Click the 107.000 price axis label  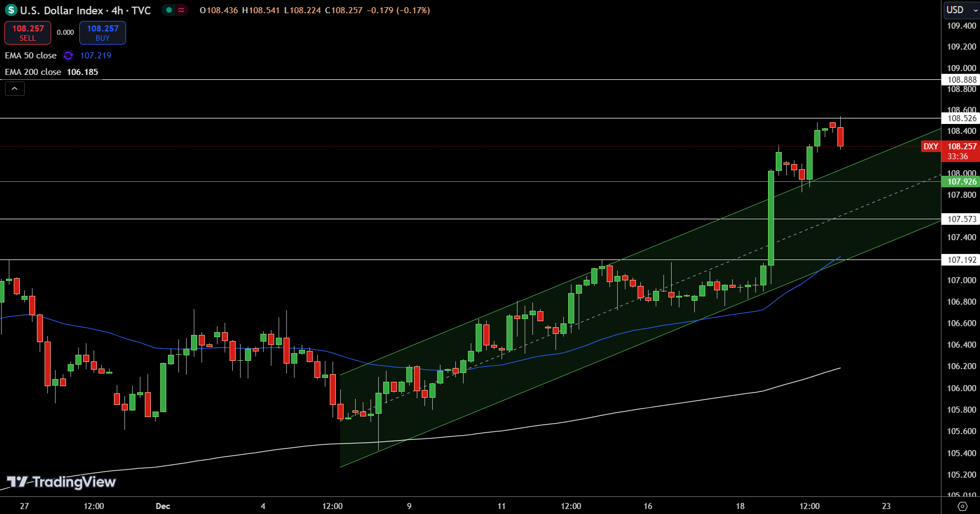[961, 280]
